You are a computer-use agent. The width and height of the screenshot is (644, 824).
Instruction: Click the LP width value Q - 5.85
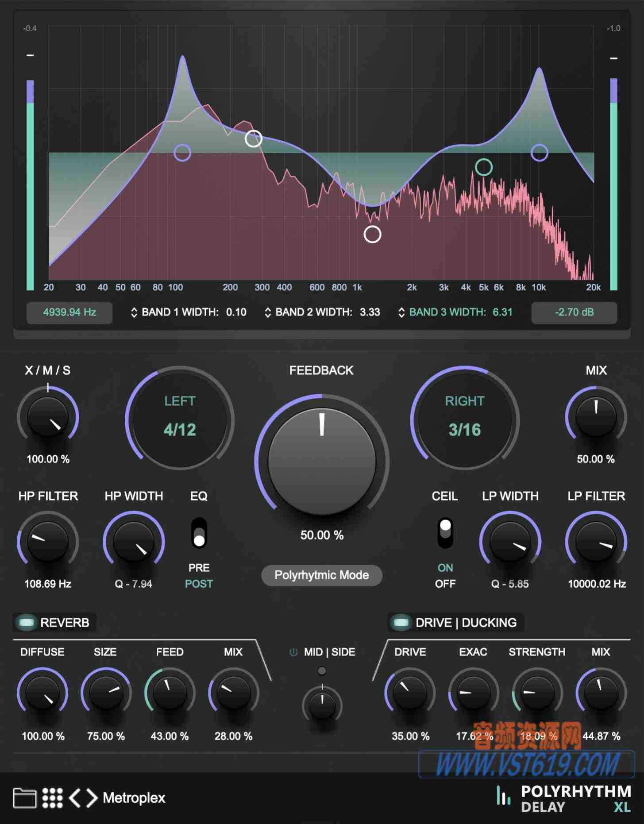point(510,584)
